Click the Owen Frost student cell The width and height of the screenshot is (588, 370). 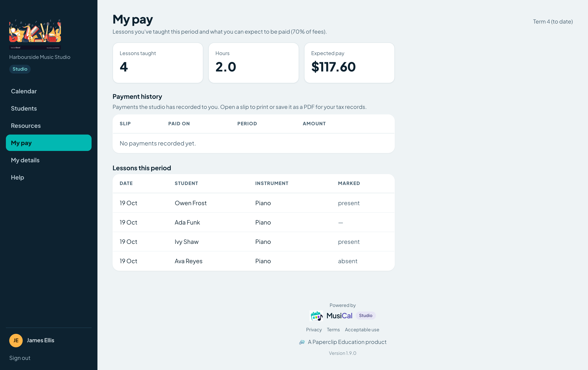(x=190, y=203)
